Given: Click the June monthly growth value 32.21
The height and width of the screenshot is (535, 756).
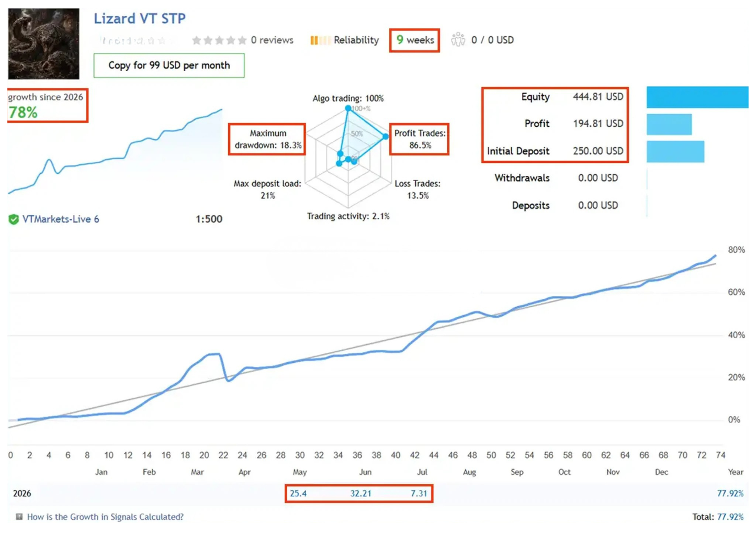Looking at the screenshot, I should point(360,493).
